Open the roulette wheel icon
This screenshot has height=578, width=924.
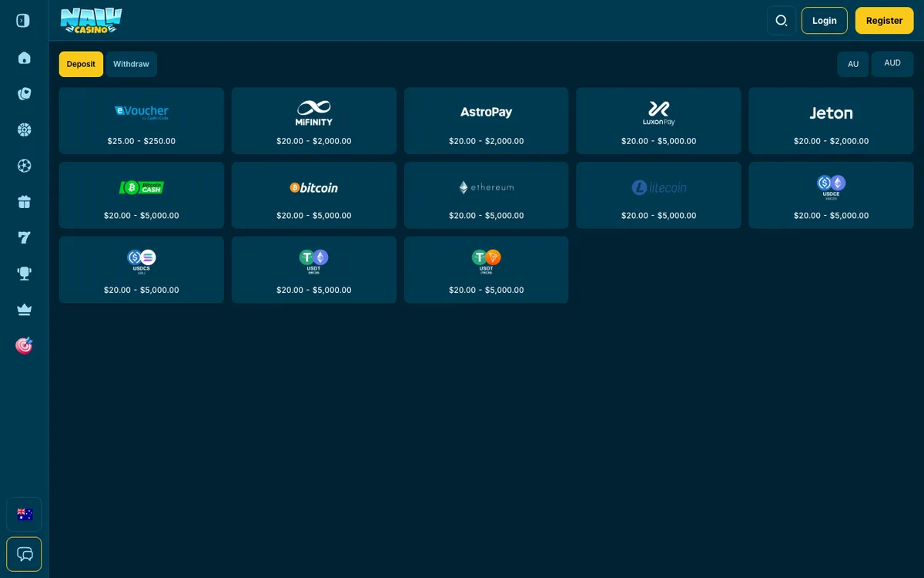24,129
